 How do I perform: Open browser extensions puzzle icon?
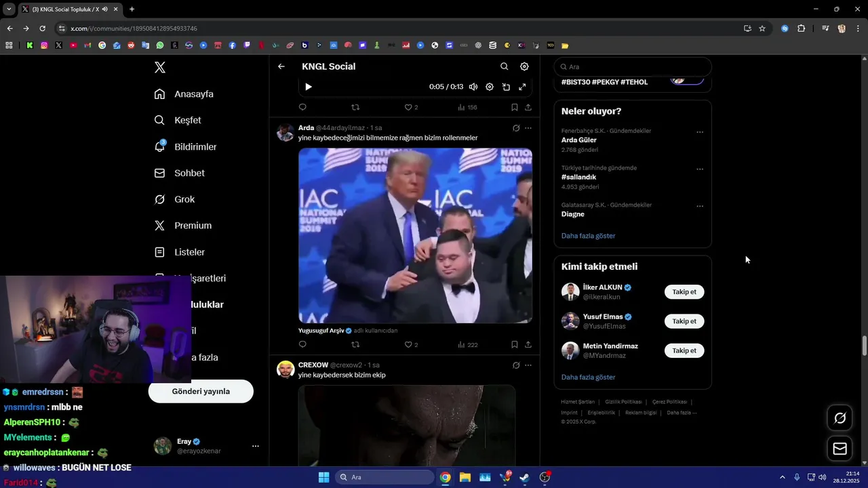[x=802, y=28]
